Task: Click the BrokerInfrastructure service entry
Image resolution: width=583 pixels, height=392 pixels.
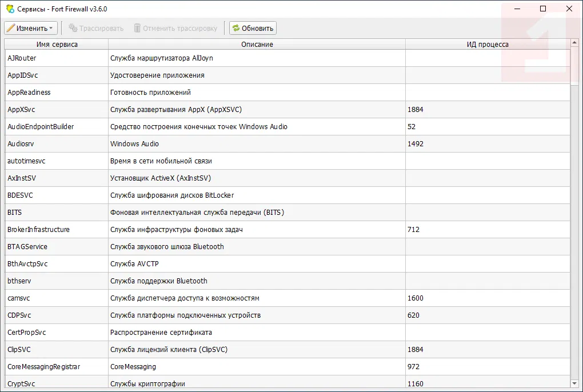Action: pyautogui.click(x=38, y=230)
